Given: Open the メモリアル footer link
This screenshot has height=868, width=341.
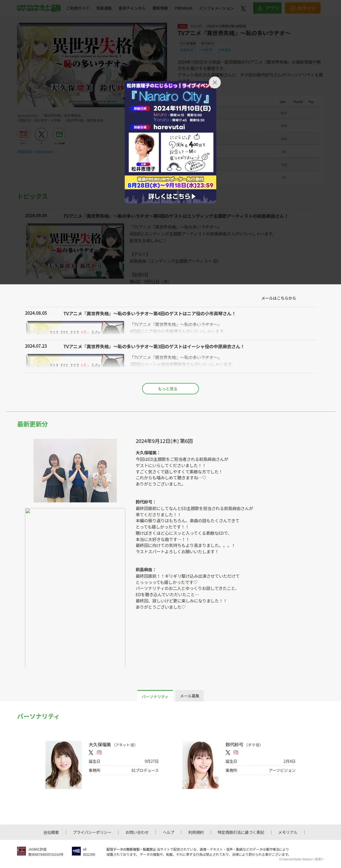Looking at the screenshot, I should click(288, 832).
